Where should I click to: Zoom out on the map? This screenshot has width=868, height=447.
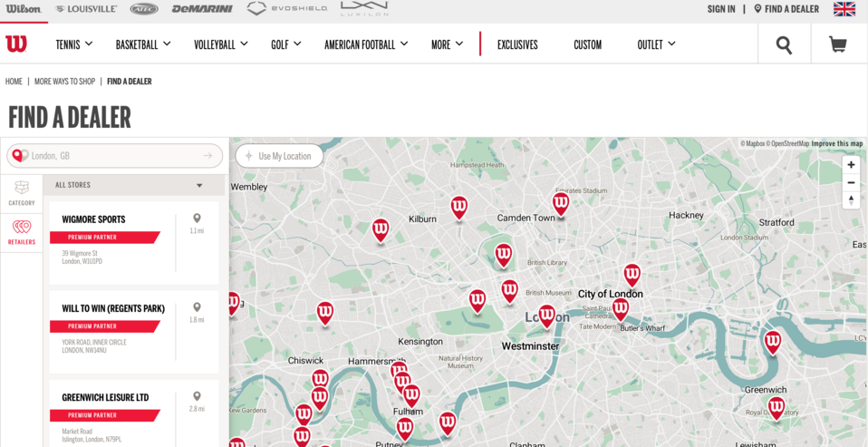coord(851,182)
